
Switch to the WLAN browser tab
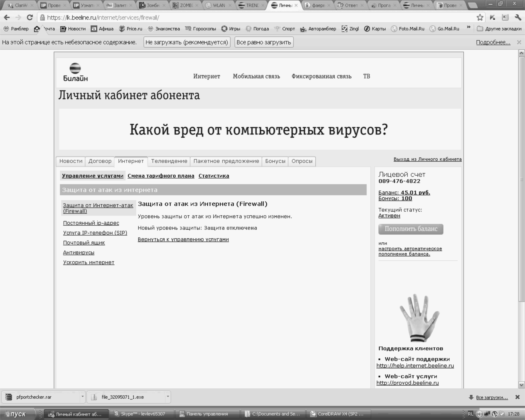tap(218, 5)
